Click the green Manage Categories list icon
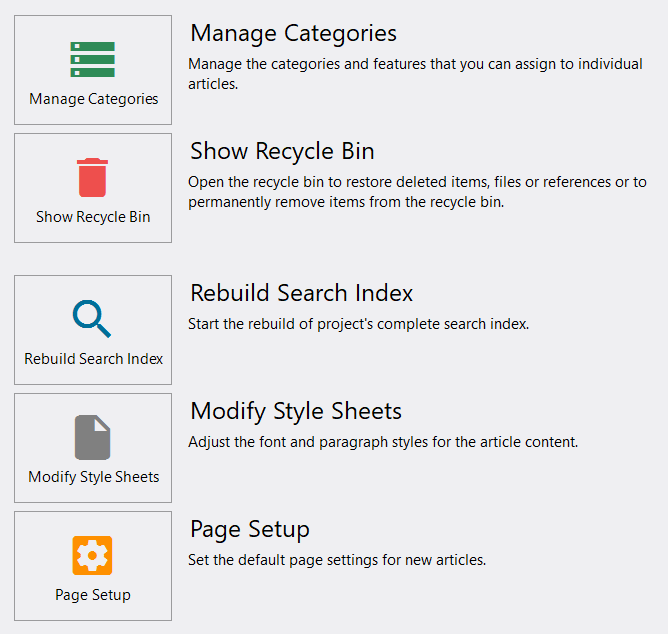 tap(92, 60)
